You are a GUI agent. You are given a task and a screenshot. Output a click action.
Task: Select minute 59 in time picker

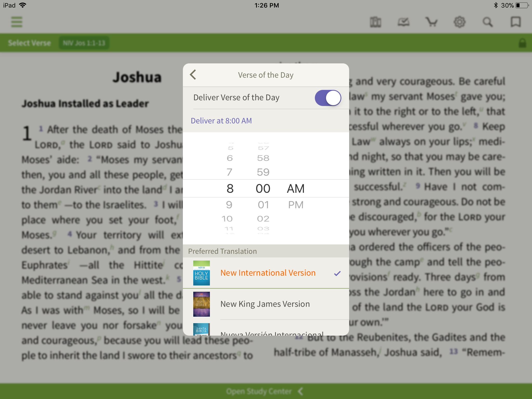263,172
